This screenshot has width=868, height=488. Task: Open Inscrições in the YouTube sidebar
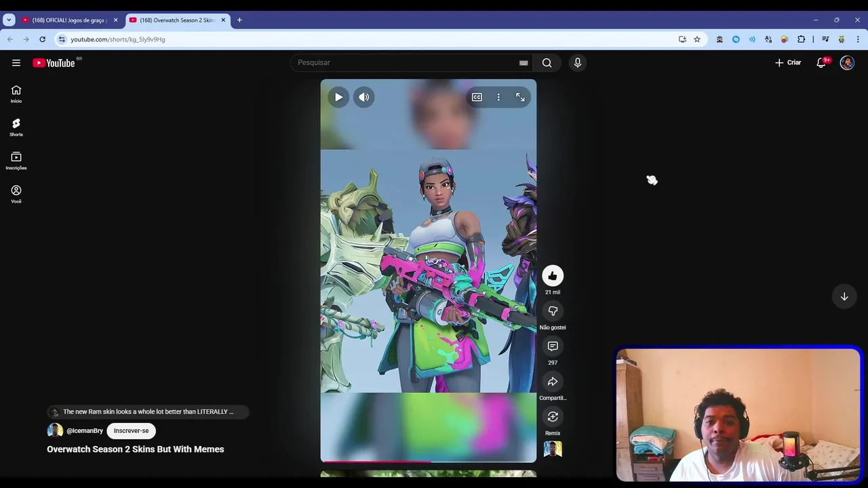[16, 161]
